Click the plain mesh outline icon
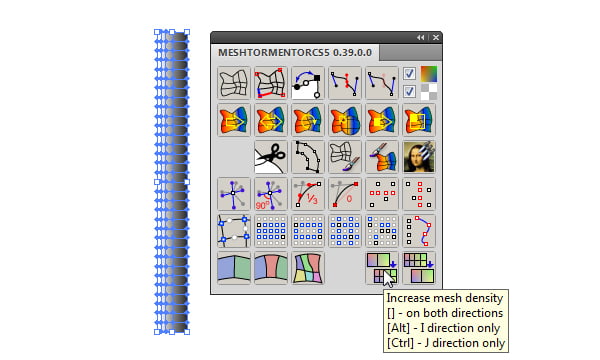Screen dimensions: 600x360 [233, 83]
